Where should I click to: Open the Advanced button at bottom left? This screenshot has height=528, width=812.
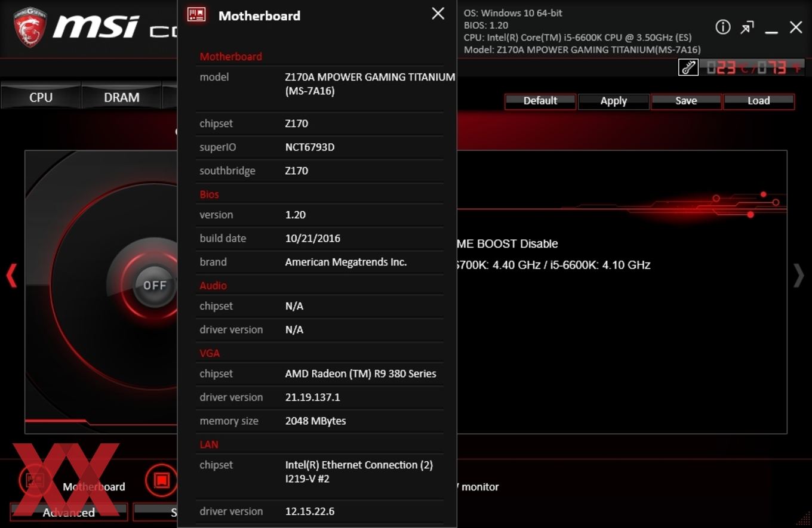point(69,512)
